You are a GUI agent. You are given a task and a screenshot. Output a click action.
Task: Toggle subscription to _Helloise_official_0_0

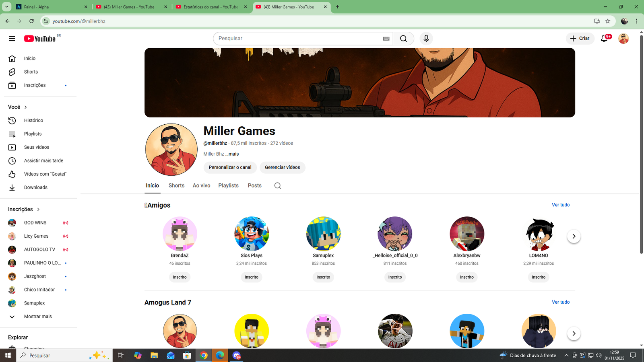(x=395, y=277)
